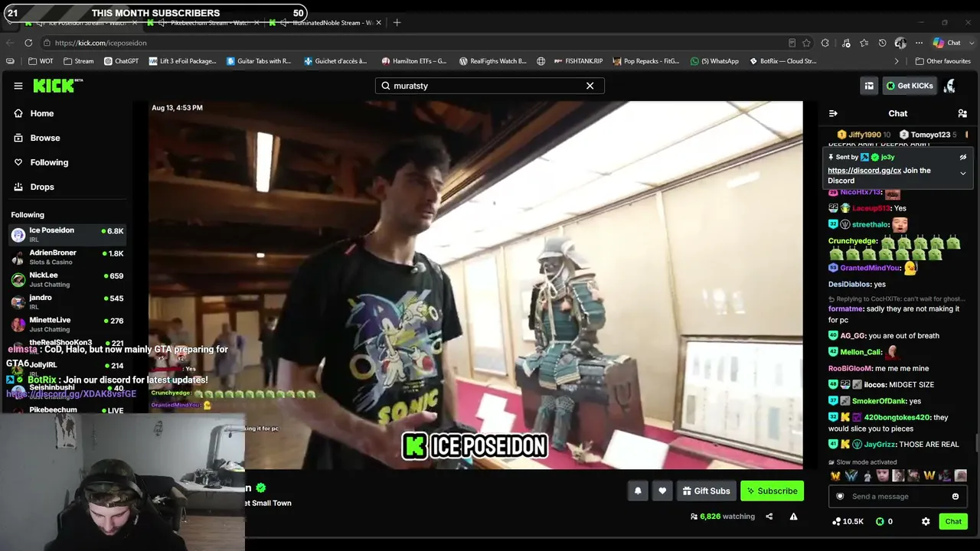Go to Home in the sidebar
The width and height of the screenshot is (980, 551).
(x=42, y=113)
